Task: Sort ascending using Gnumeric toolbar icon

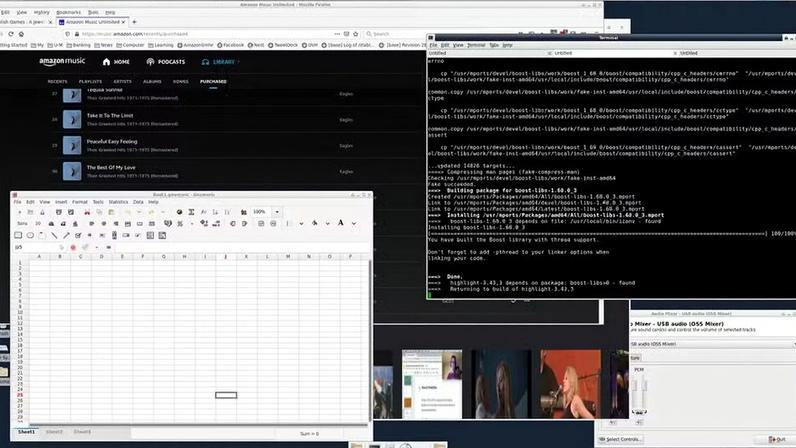Action: 215,212
